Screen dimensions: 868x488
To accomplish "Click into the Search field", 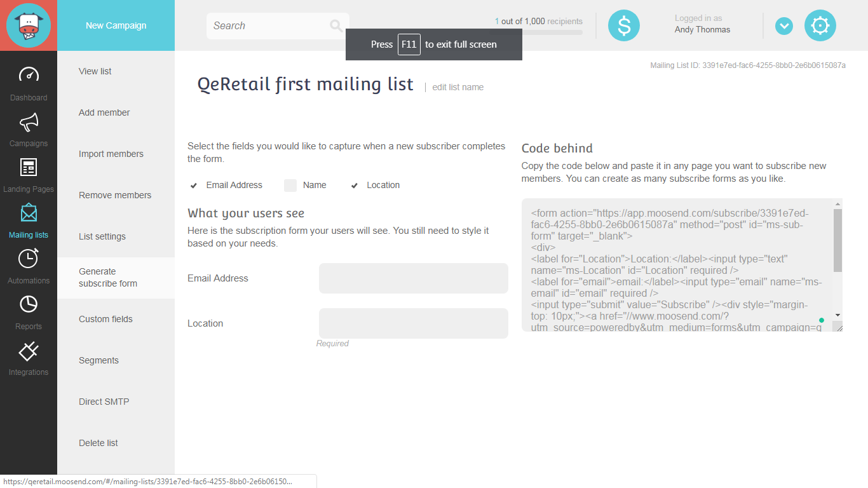I will click(270, 26).
